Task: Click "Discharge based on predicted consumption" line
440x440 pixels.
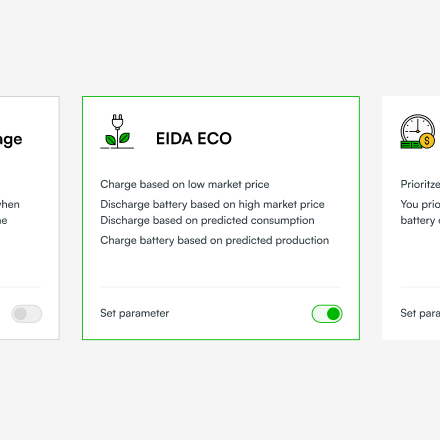Action: [207, 220]
